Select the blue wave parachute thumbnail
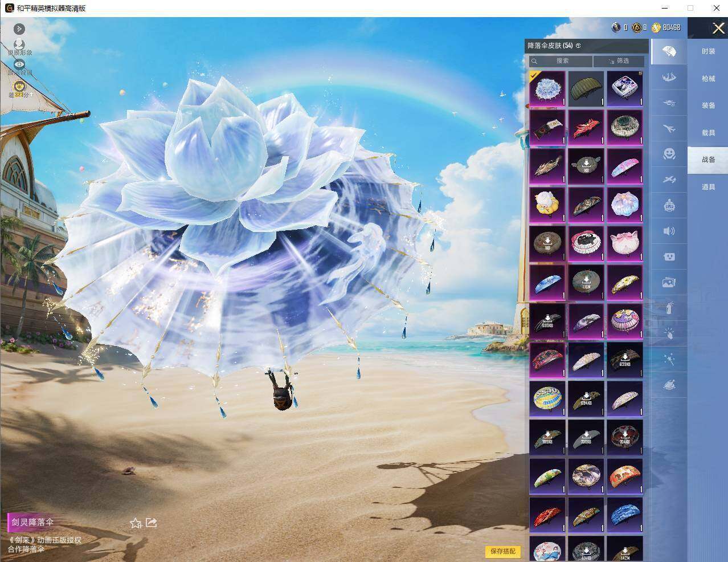The height and width of the screenshot is (562, 728). [625, 515]
